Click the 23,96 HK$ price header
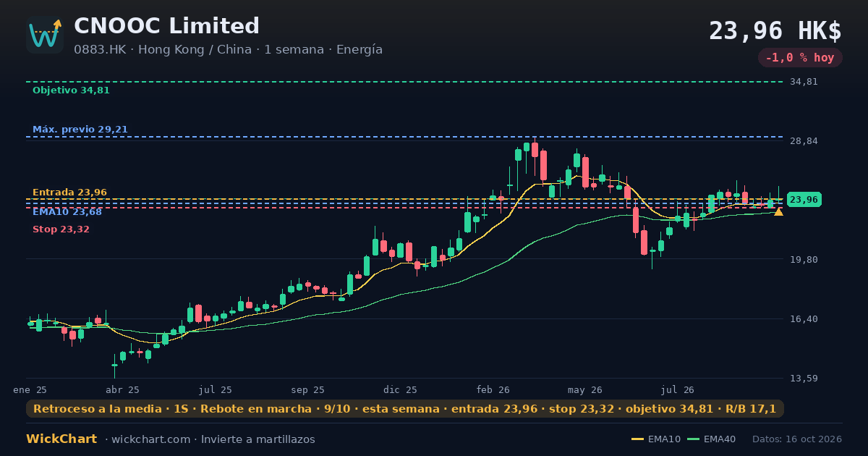Screen dimensions: 868x456 click(775, 30)
